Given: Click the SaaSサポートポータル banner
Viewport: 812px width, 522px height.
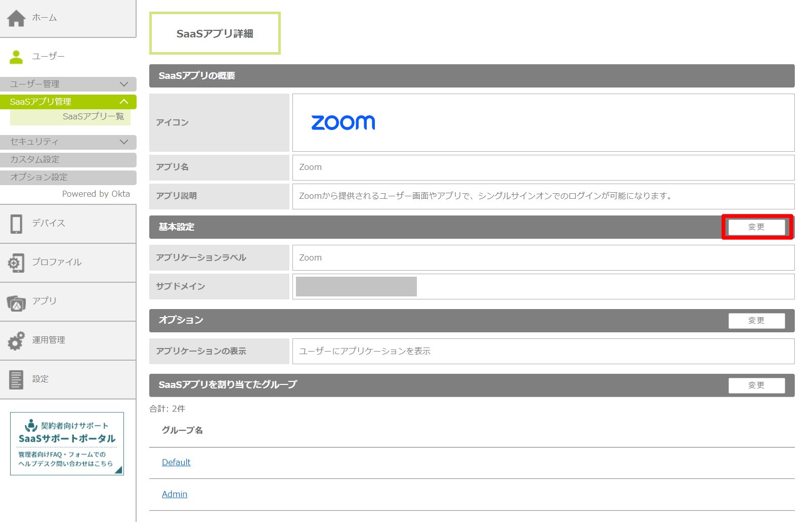Looking at the screenshot, I should tap(67, 444).
